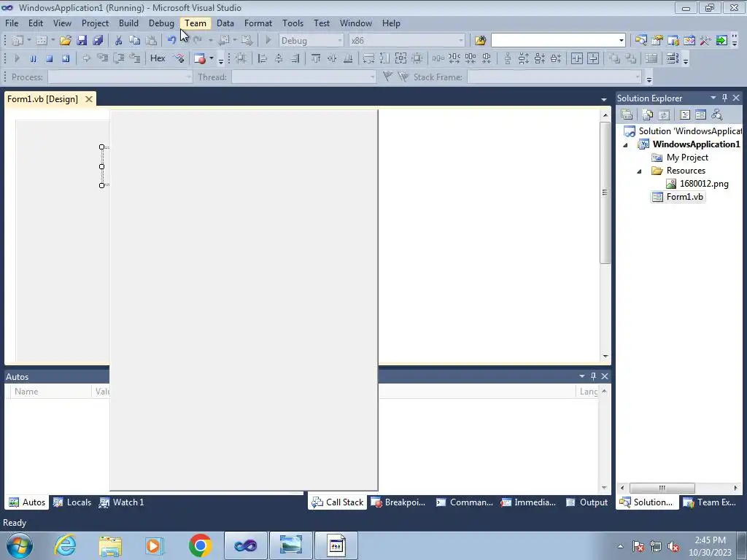Open Properties window from the standard toolbar
747x560 pixels.
(x=657, y=41)
